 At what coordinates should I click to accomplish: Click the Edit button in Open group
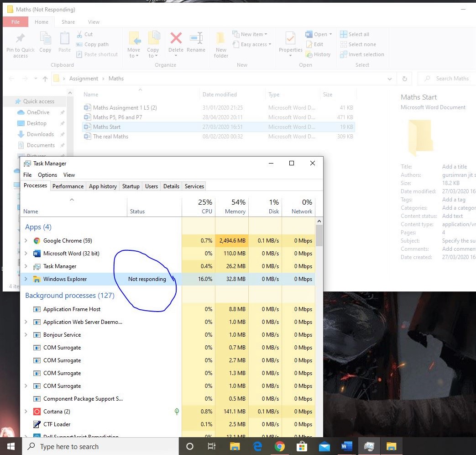(314, 44)
